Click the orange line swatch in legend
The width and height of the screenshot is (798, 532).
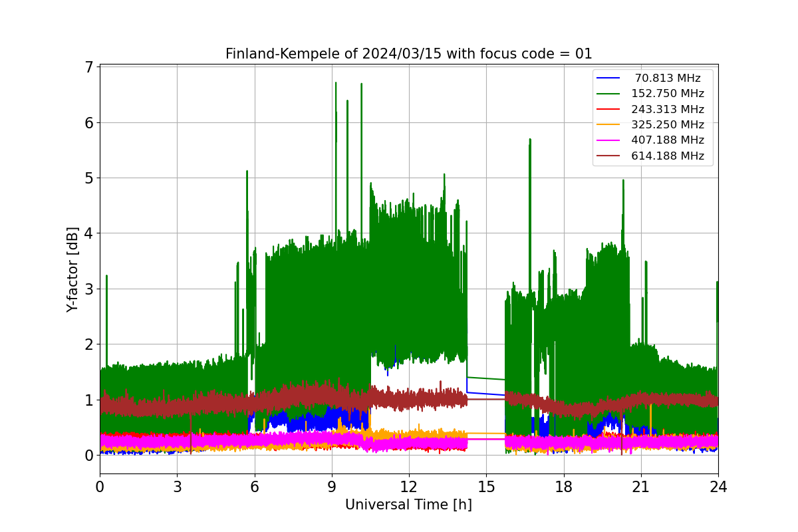click(608, 125)
